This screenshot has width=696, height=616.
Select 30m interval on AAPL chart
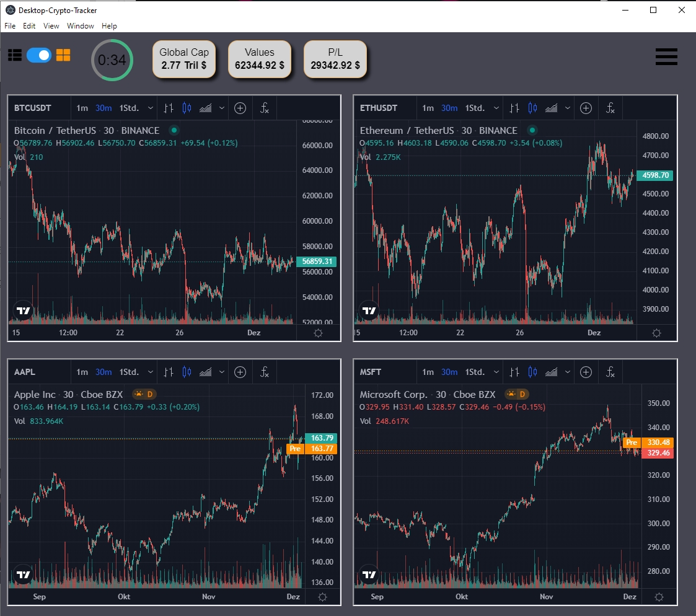(104, 372)
